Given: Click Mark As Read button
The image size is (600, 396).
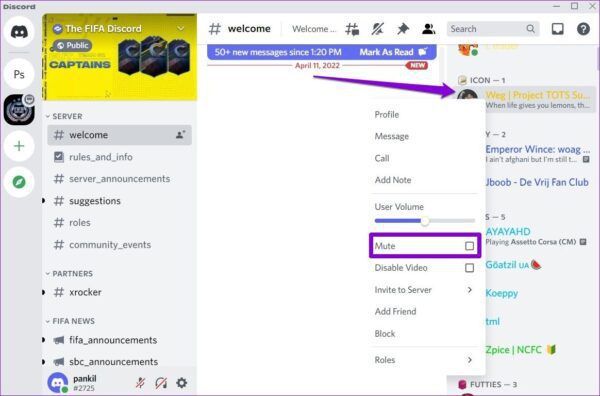Looking at the screenshot, I should tap(393, 52).
